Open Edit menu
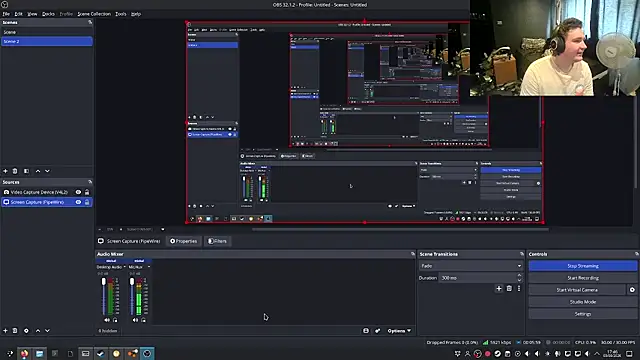The height and width of the screenshot is (360, 640). click(x=19, y=14)
